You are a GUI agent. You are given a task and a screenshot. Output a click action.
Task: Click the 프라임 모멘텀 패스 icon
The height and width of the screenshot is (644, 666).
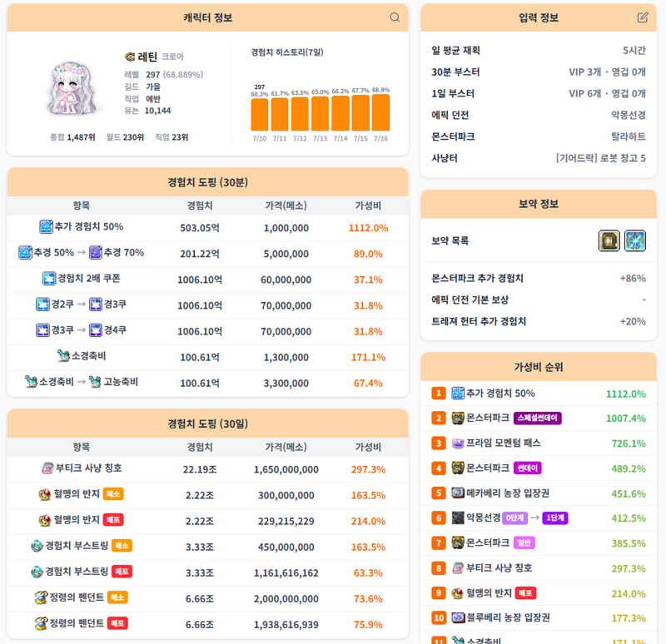point(457,443)
